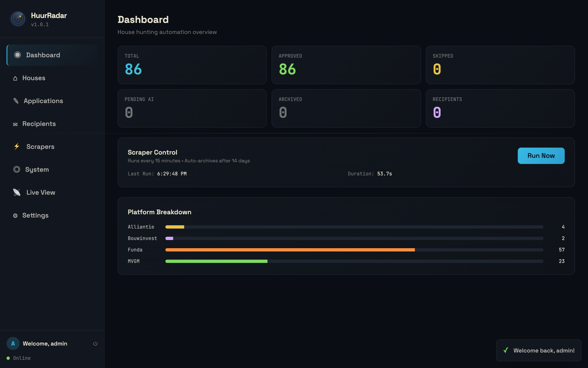Click the MVGM green progress bar
The width and height of the screenshot is (588, 368).
[216, 261]
